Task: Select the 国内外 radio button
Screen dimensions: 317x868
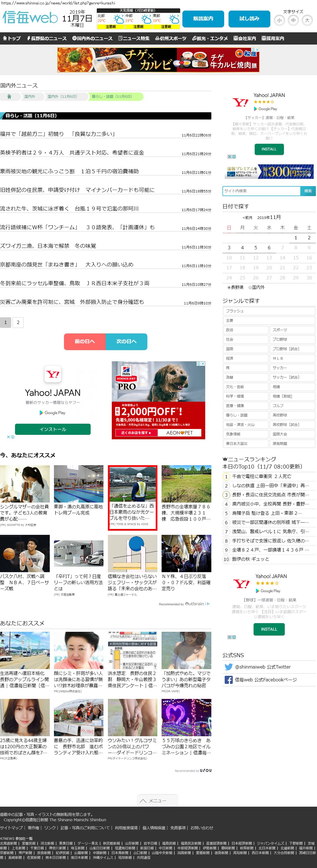Action: click(x=250, y=287)
